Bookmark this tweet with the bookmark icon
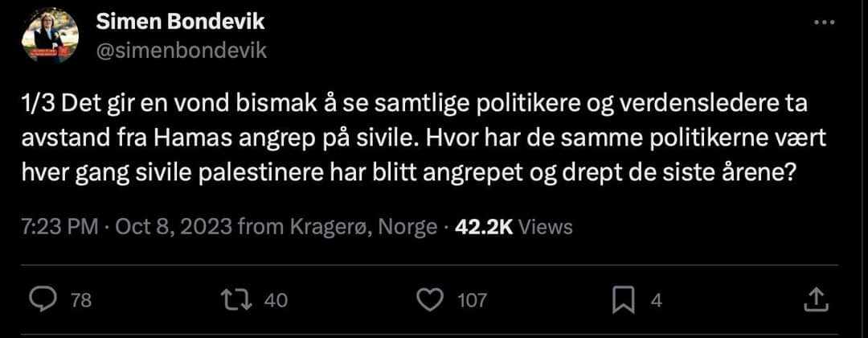 coord(624,299)
